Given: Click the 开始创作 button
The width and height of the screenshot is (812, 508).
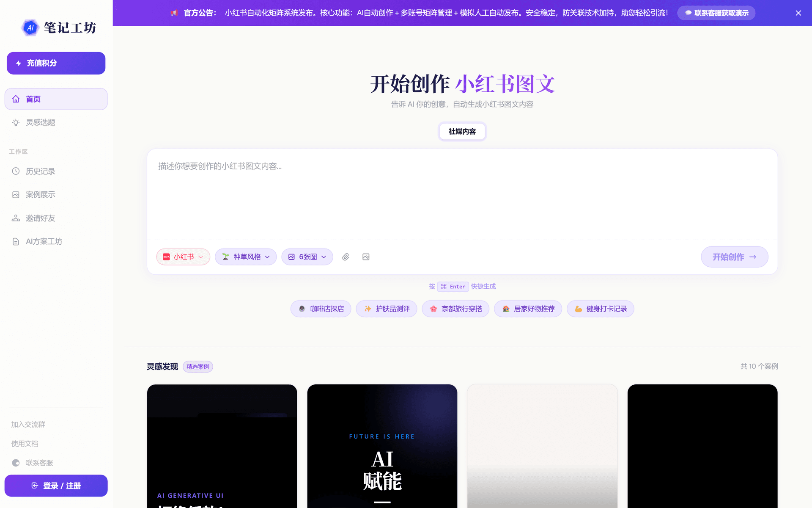Looking at the screenshot, I should (734, 257).
